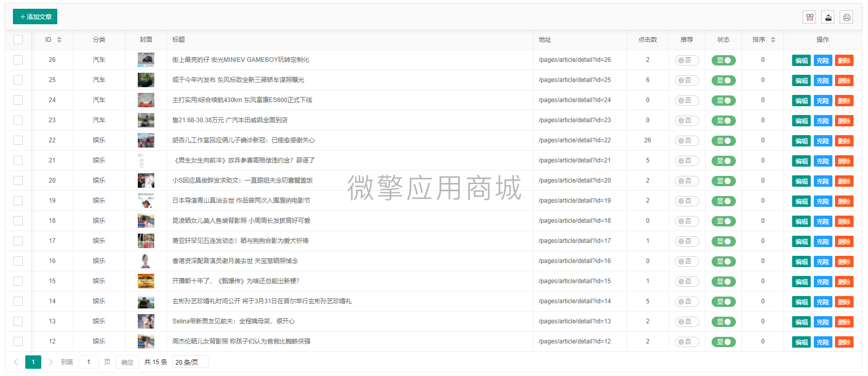
Task: Click 添加文章 button
Action: (x=35, y=17)
